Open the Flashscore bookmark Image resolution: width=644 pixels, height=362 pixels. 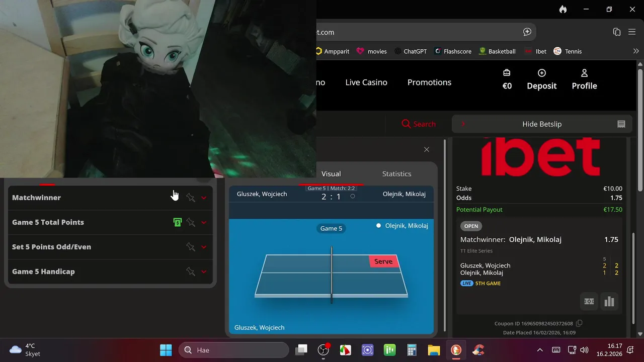(x=453, y=51)
